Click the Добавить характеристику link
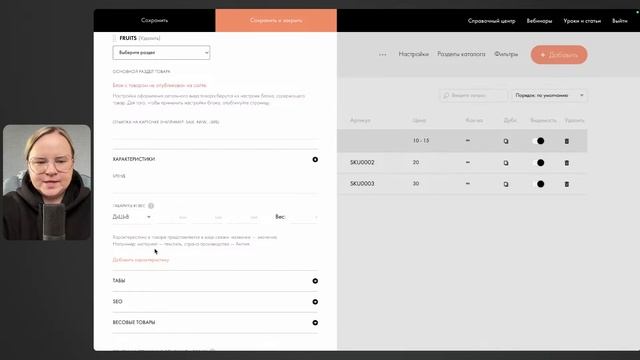 tap(141, 260)
